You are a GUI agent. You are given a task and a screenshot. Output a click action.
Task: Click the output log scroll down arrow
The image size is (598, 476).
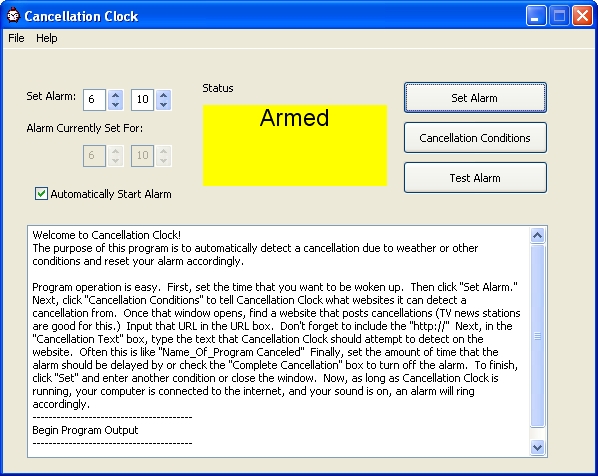pyautogui.click(x=537, y=447)
